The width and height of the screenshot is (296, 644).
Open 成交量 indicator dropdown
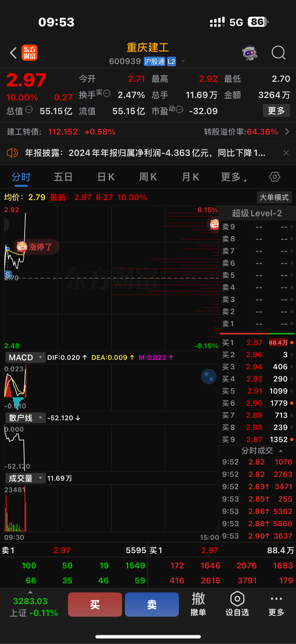point(25,478)
